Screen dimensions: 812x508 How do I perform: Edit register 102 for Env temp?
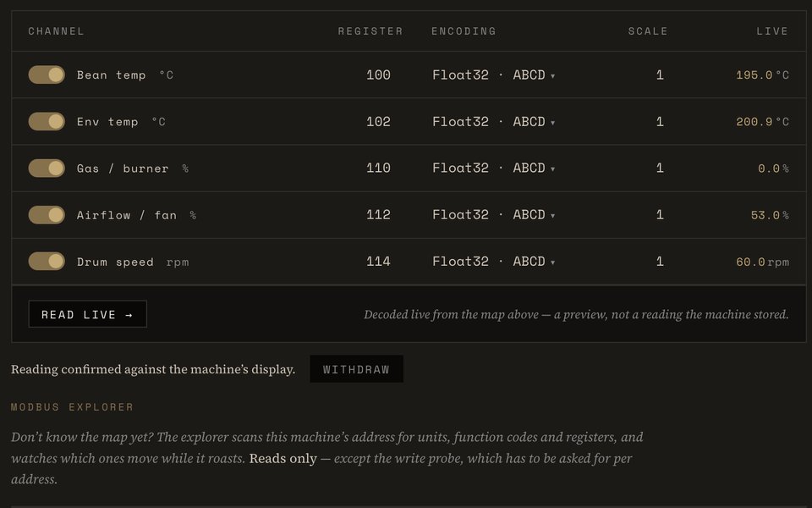pyautogui.click(x=378, y=122)
